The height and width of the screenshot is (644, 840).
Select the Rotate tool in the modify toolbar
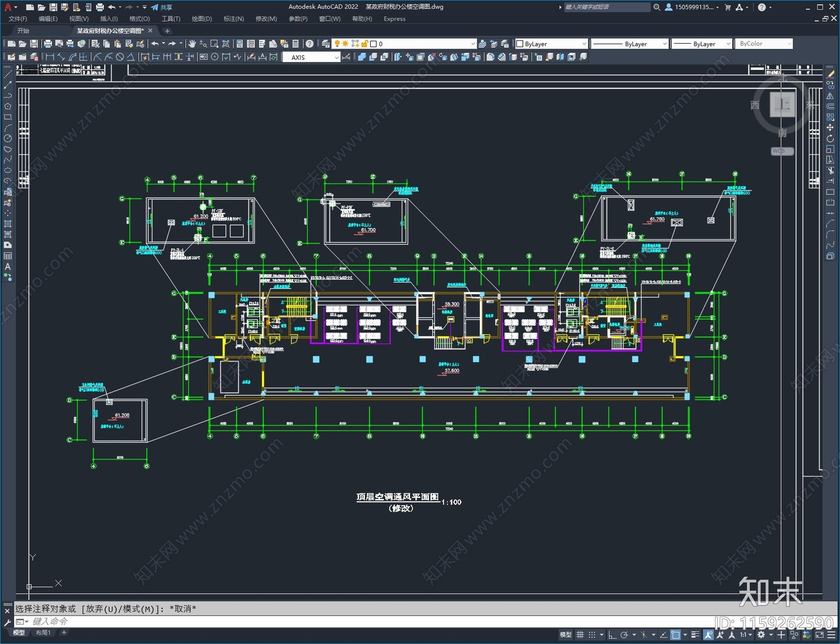(830, 139)
